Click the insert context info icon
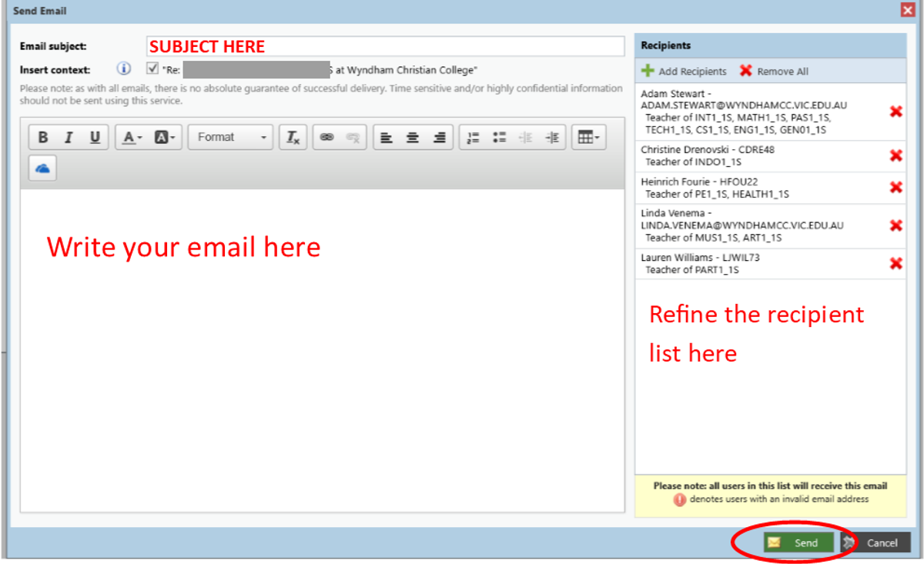The image size is (924, 564). 124,68
